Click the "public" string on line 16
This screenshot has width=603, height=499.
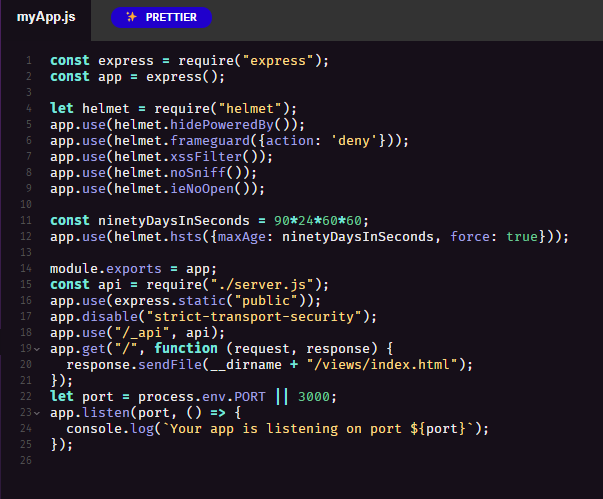[x=266, y=301]
